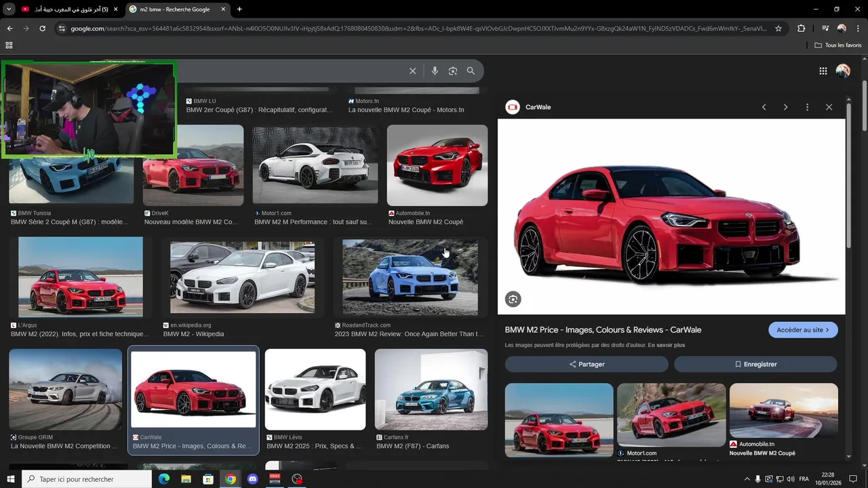The image size is (868, 488).
Task: Select the Motor1.com white BMW M2 thumbnail
Action: tap(315, 165)
